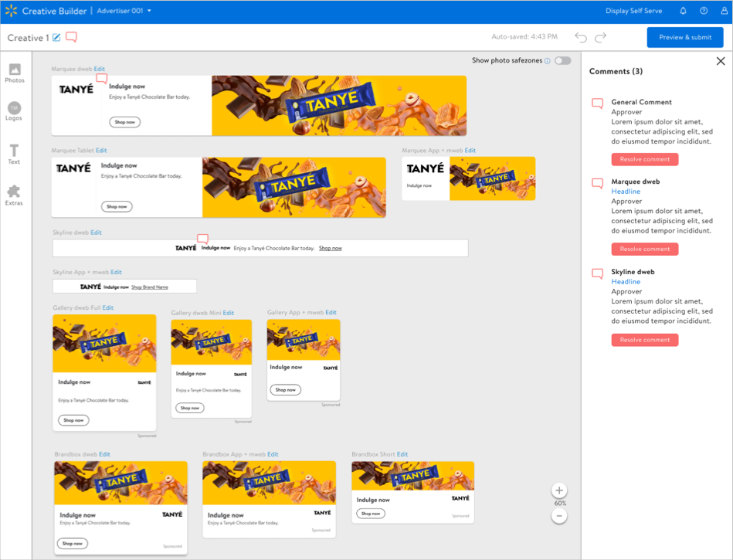
Task: Edit the Skyline dweb creative
Action: pos(96,232)
